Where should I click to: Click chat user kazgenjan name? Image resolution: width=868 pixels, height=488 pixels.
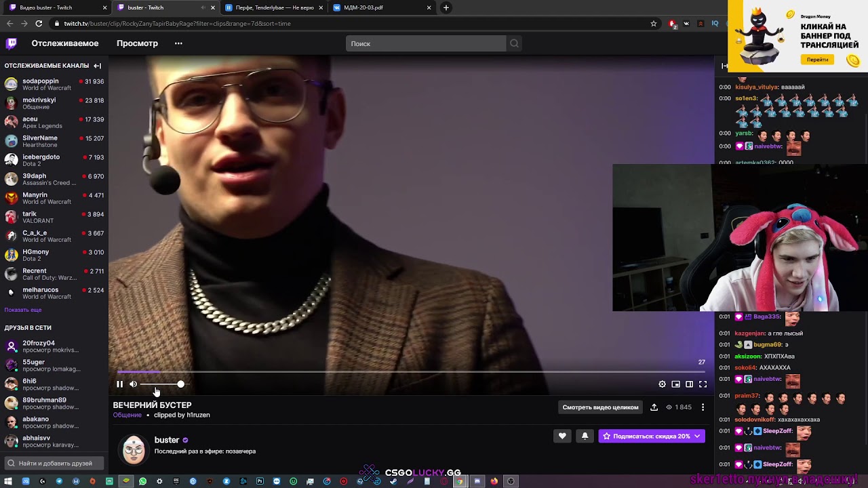[750, 333]
